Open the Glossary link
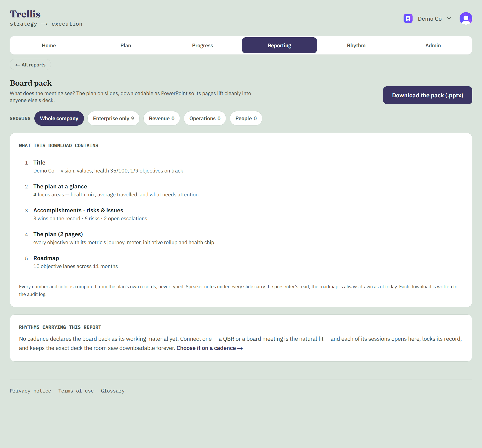Screen dimensions: 482x448 click(113, 391)
